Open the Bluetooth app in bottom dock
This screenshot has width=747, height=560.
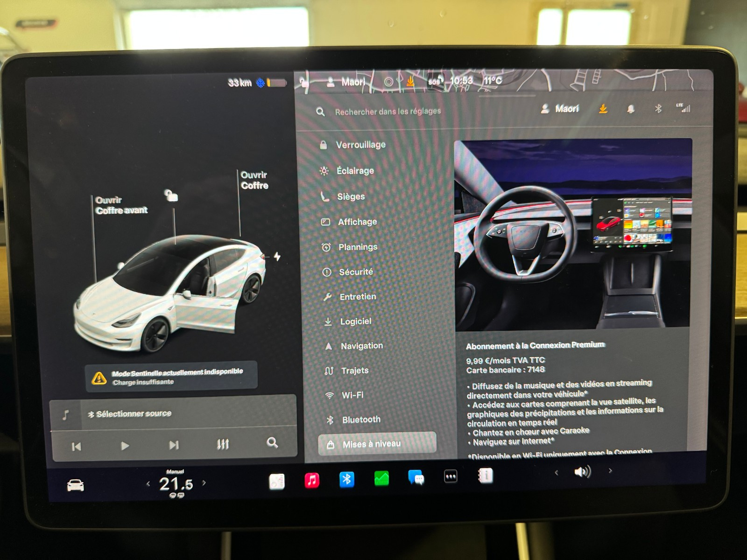(x=346, y=479)
